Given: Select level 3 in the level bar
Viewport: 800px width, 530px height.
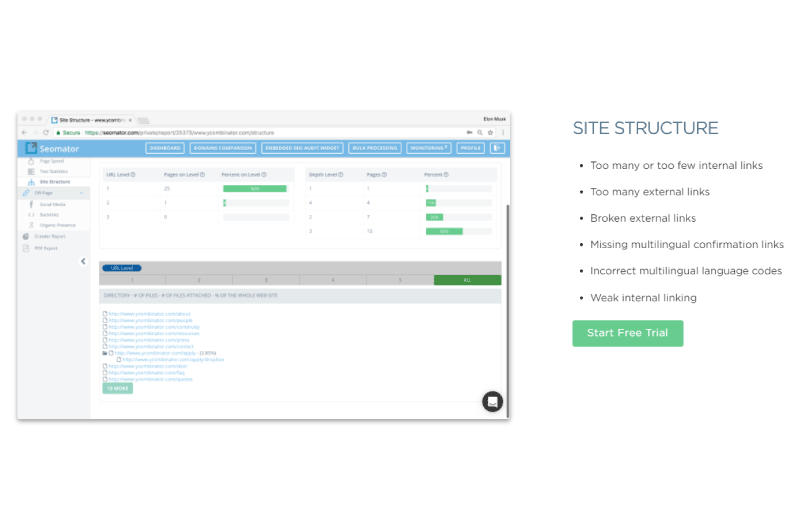Looking at the screenshot, I should point(266,280).
